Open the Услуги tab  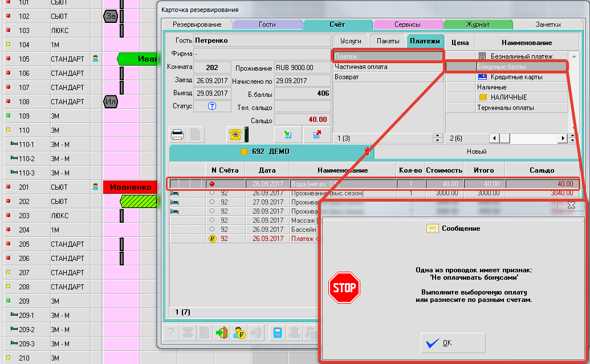[x=351, y=41]
